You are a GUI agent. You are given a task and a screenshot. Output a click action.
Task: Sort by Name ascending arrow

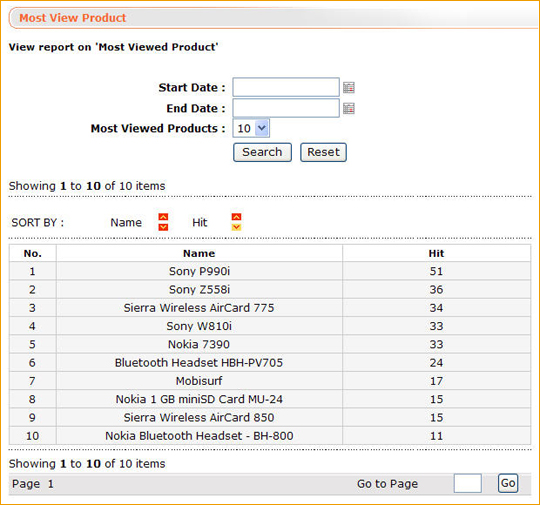(x=163, y=217)
